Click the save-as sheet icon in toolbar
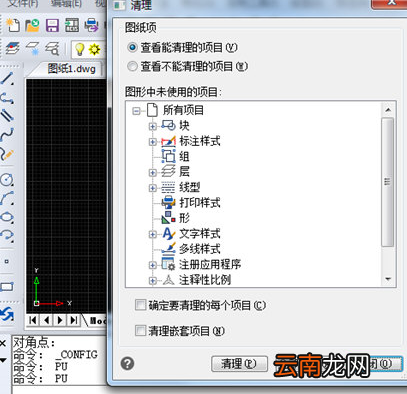407x394 pixels. click(72, 25)
